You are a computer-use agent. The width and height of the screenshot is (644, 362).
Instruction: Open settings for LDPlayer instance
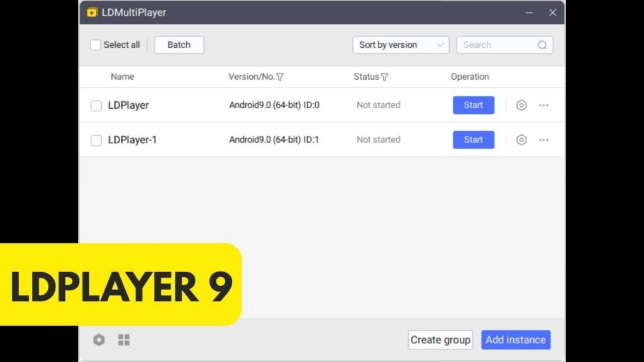[x=521, y=106]
